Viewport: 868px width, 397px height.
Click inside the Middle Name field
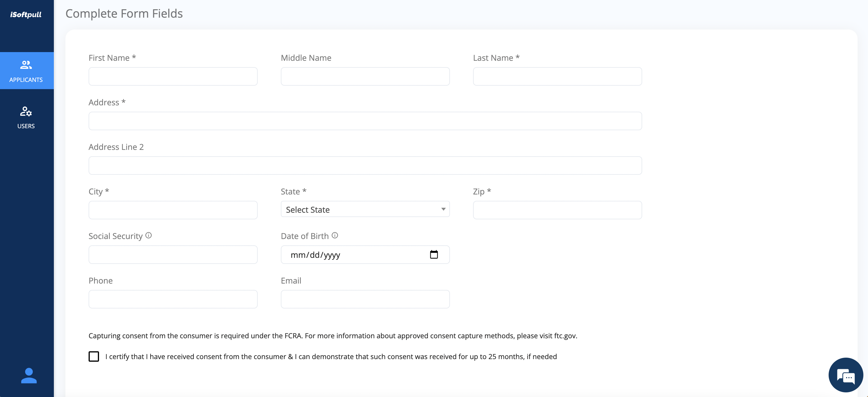click(x=365, y=76)
